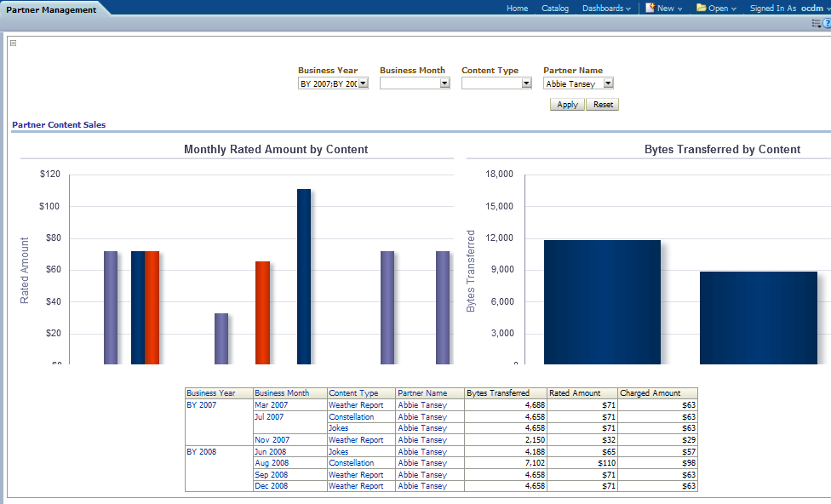This screenshot has width=831, height=504.
Task: Open the help question mark icon
Action: pyautogui.click(x=827, y=23)
